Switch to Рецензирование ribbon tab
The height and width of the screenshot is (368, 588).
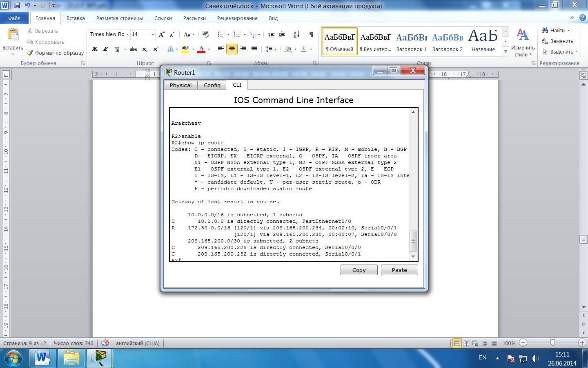coord(237,18)
